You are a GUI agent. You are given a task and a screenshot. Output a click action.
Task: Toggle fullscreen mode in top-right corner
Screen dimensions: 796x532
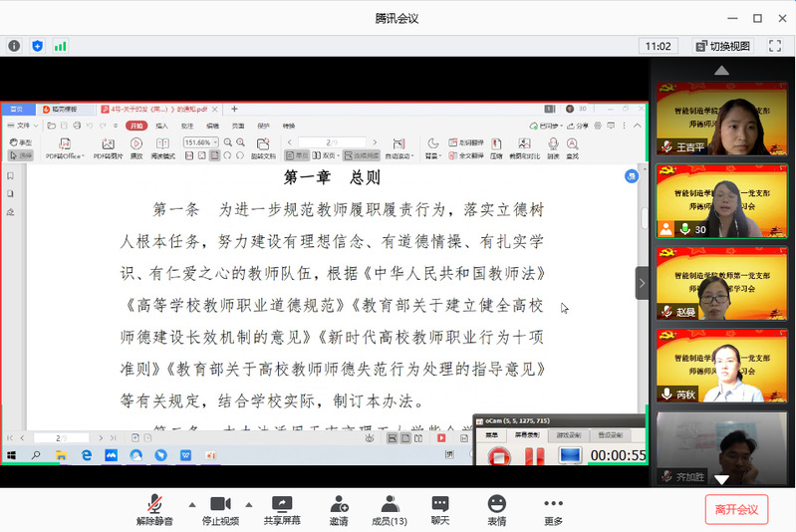(774, 46)
